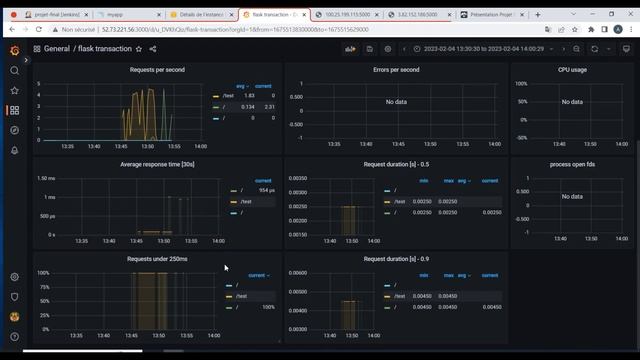Open the refresh interval dropdown arrow
Image resolution: width=640 pixels, height=360 pixels.
(x=609, y=49)
